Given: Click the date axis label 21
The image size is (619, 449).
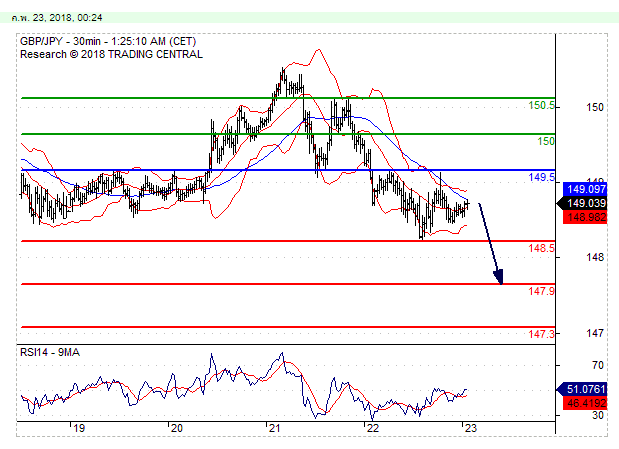Looking at the screenshot, I should tap(274, 428).
